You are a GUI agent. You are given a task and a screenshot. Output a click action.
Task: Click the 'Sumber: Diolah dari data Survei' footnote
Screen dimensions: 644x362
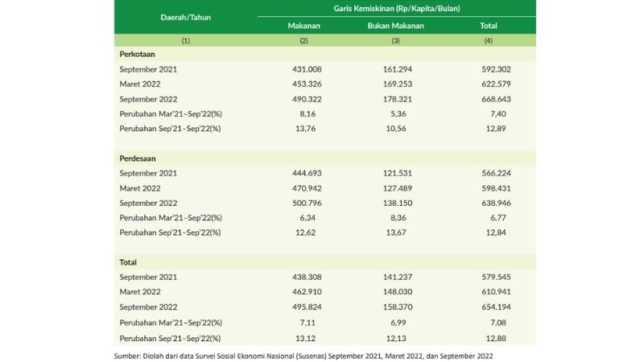click(x=303, y=356)
